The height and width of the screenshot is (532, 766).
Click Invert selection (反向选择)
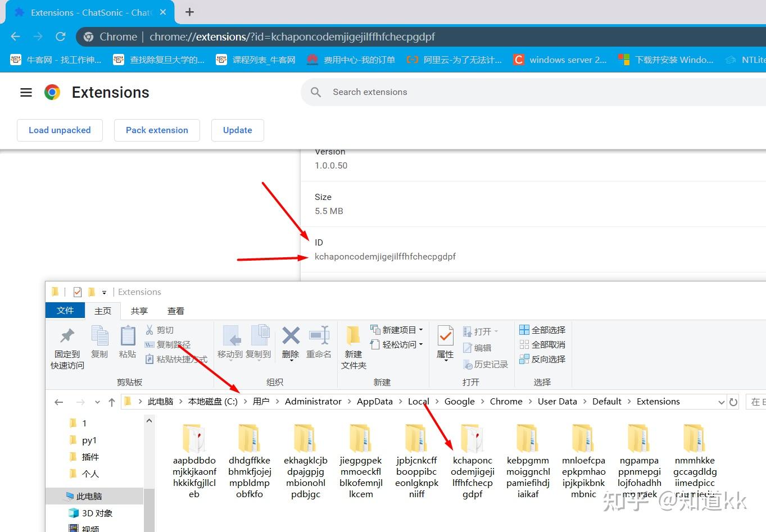(x=542, y=359)
